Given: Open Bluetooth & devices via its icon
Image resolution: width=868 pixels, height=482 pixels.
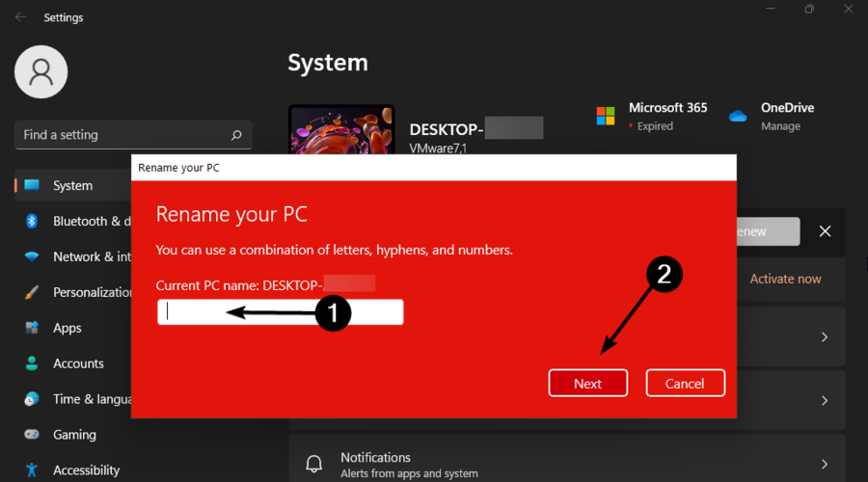Looking at the screenshot, I should (x=32, y=221).
